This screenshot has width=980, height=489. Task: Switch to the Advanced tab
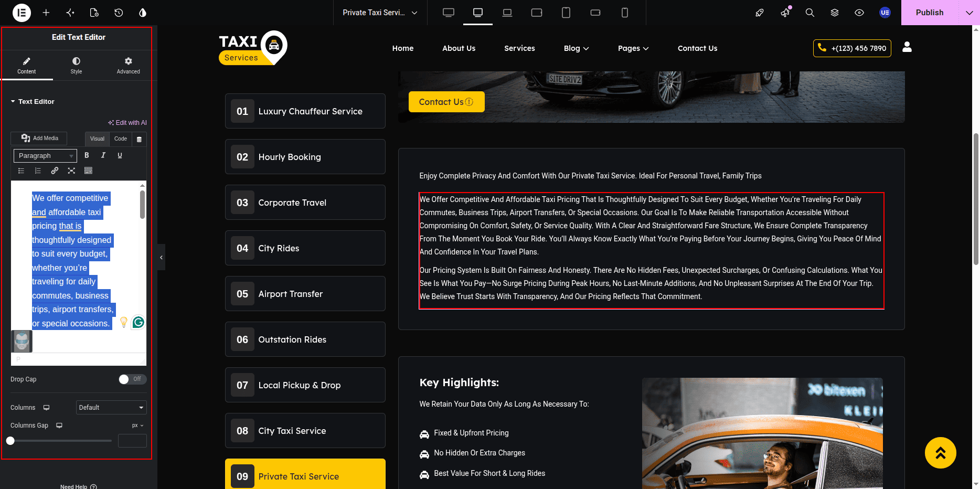(x=128, y=65)
